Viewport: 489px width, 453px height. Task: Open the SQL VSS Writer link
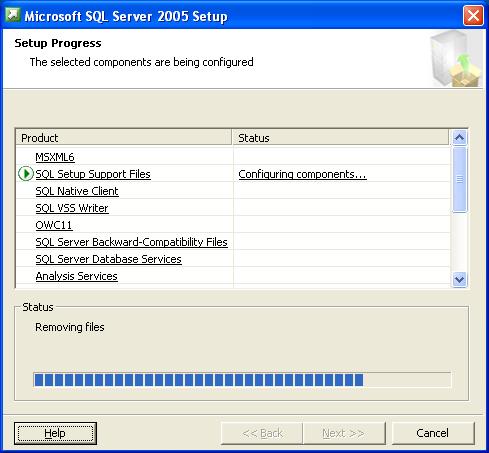click(x=72, y=208)
